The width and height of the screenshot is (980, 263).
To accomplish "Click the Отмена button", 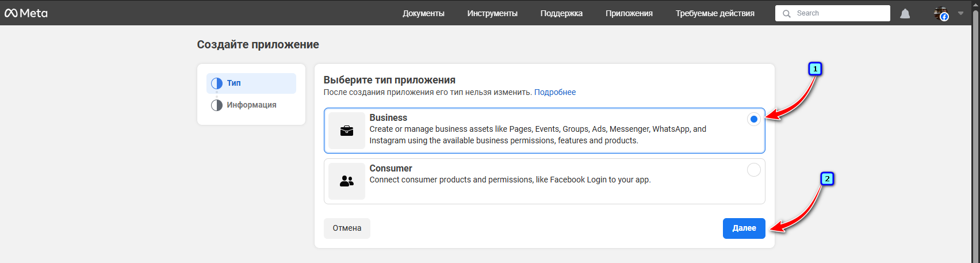I will 347,228.
